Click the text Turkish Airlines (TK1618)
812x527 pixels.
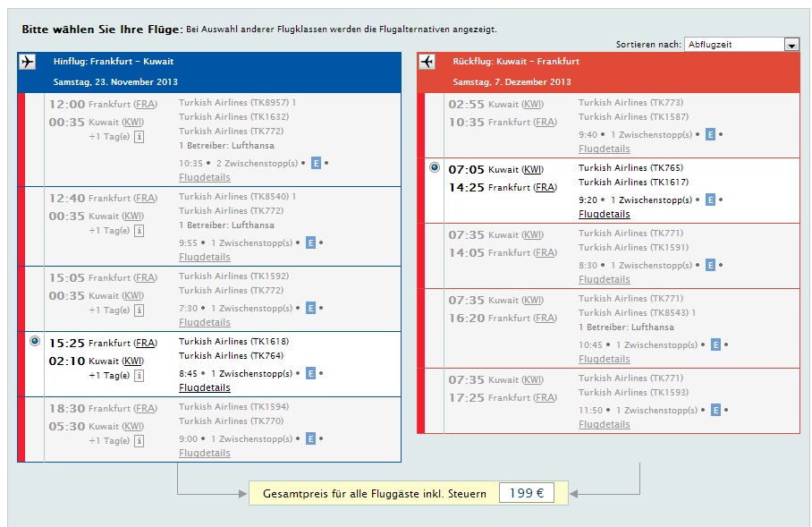(234, 342)
